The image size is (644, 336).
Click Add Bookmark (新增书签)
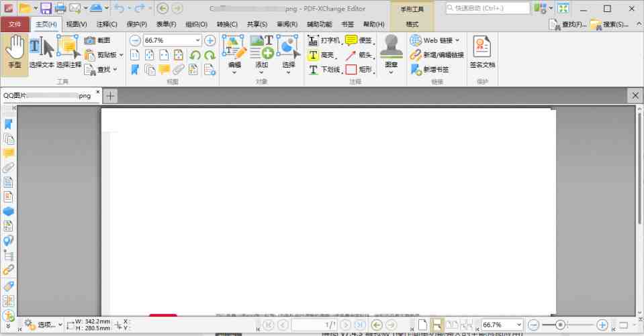(x=430, y=70)
